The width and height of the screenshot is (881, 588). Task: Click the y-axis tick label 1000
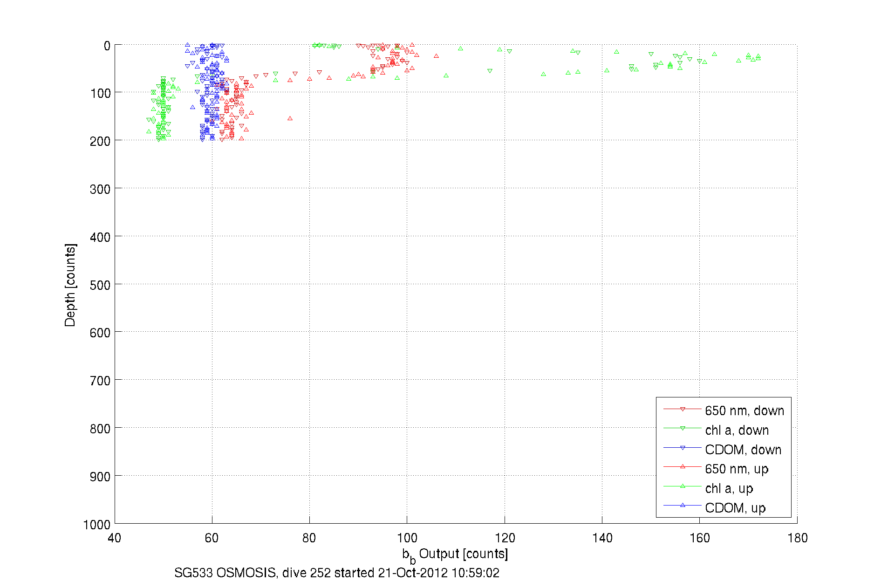pyautogui.click(x=97, y=525)
